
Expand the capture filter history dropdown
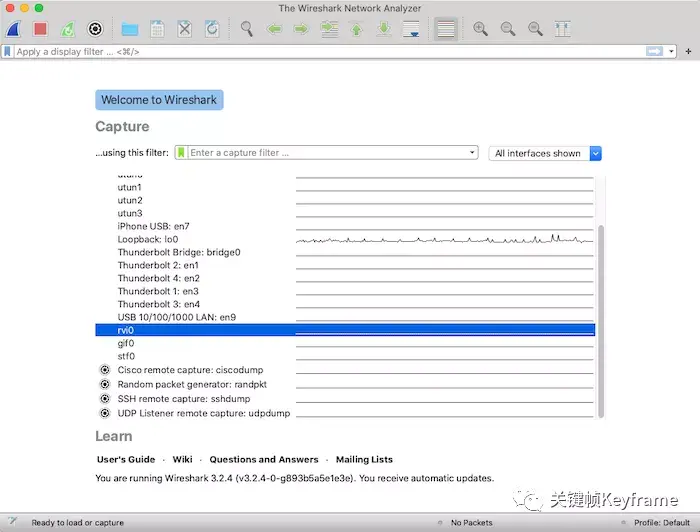tap(472, 153)
